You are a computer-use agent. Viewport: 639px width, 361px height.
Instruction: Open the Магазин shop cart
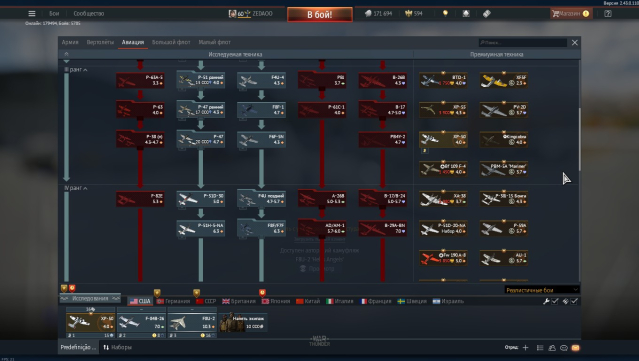[x=571, y=13]
